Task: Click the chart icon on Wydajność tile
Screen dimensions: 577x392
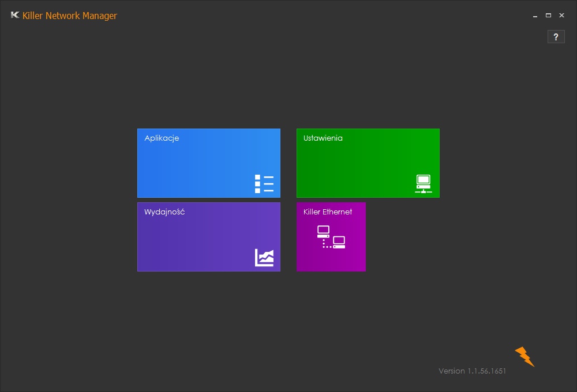Action: pyautogui.click(x=264, y=257)
